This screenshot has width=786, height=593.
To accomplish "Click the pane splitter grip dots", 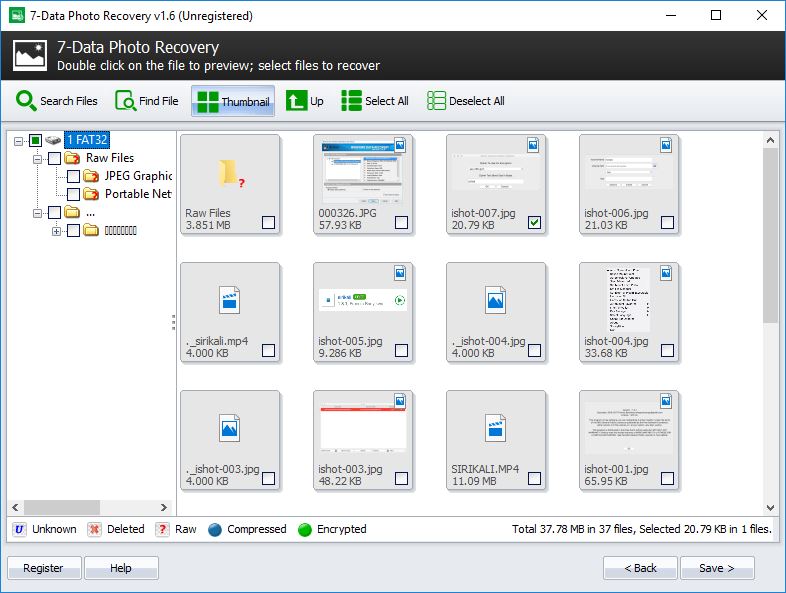I will point(173,322).
